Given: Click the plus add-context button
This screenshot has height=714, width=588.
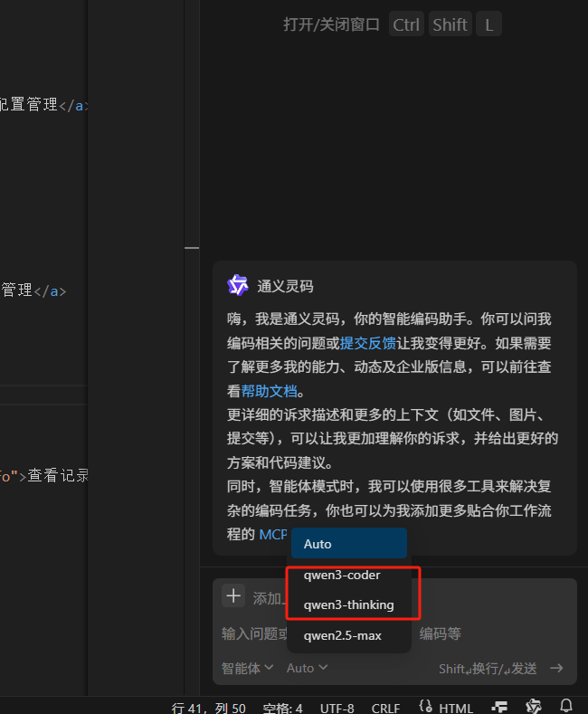Looking at the screenshot, I should [x=233, y=595].
